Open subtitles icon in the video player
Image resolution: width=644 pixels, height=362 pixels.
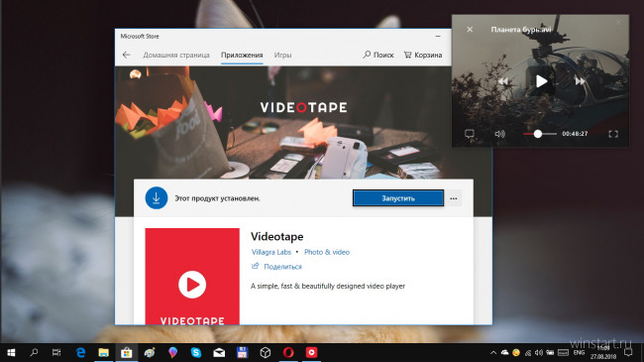[470, 134]
